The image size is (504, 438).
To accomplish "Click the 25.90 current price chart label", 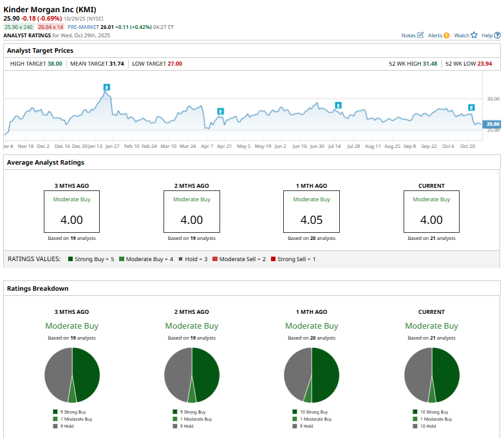I will tap(492, 124).
